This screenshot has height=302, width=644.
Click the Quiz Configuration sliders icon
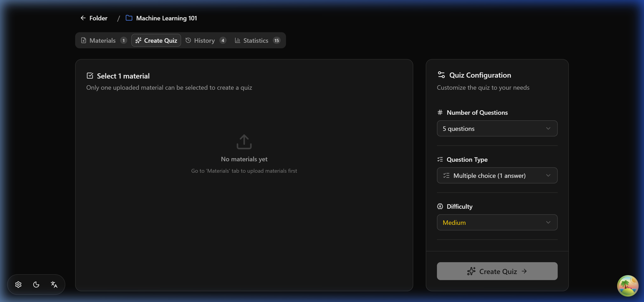click(x=441, y=74)
